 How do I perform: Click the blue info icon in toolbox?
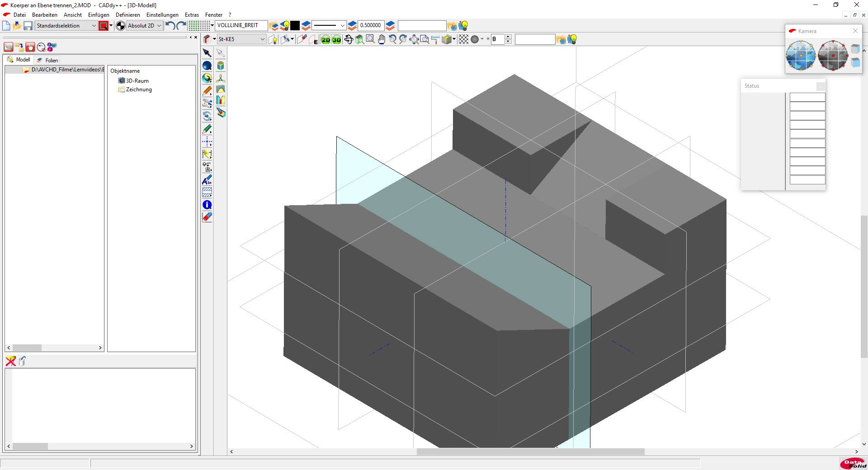(207, 205)
